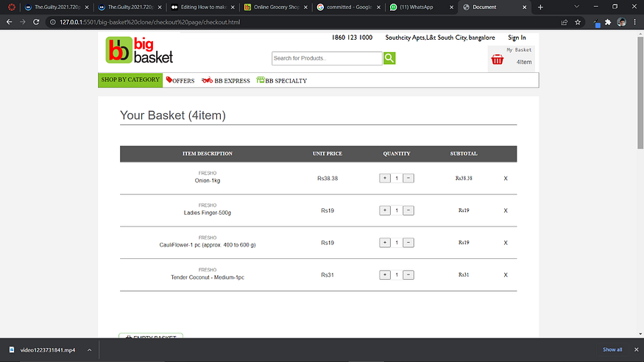Viewport: 644px width, 362px height.
Task: Open the red My Basket cart icon
Action: tap(498, 60)
